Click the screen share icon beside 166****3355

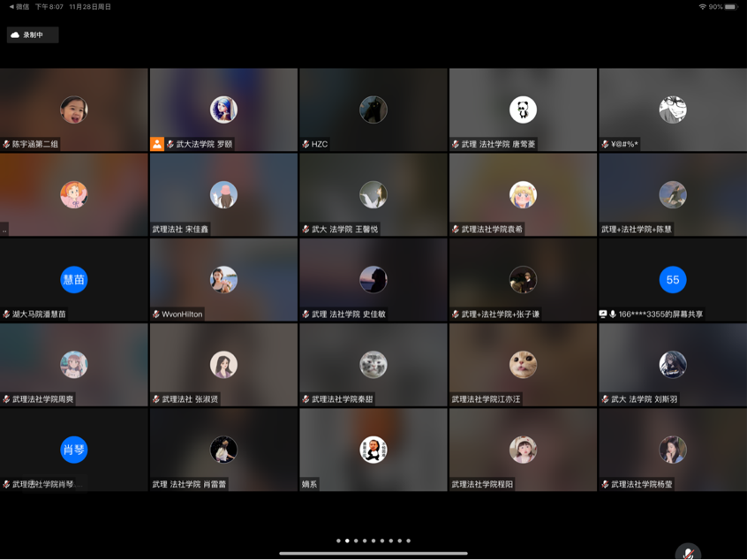(x=603, y=314)
